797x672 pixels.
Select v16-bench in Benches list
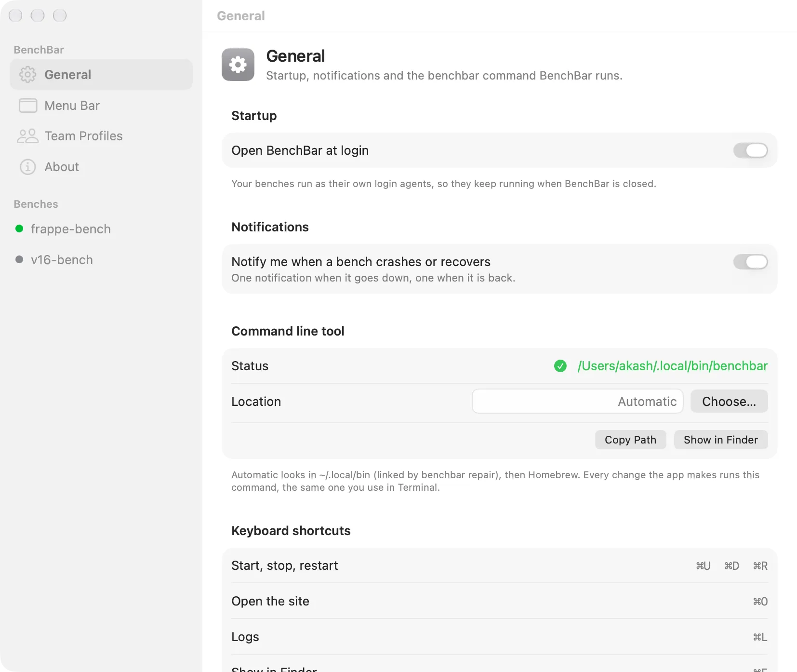[101, 260]
